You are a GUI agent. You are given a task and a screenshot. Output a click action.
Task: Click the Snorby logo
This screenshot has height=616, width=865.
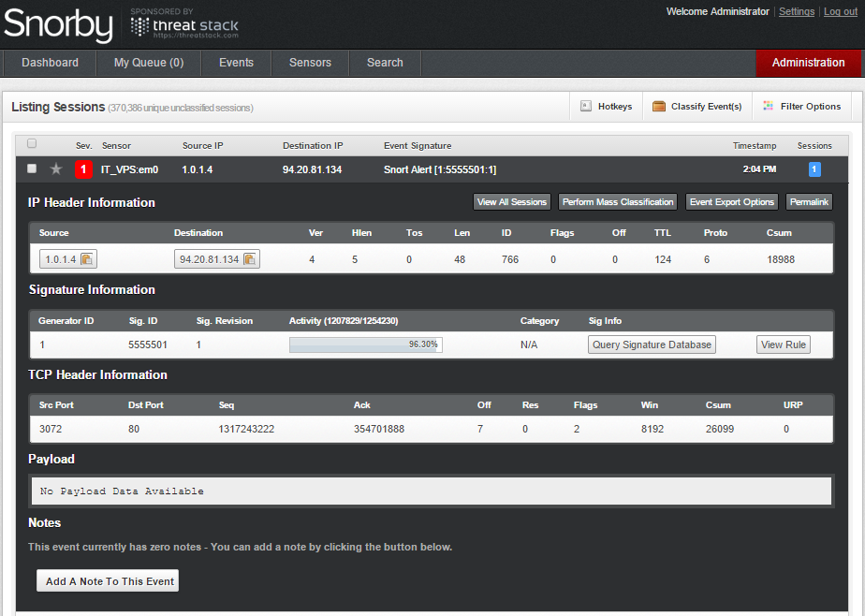(x=58, y=25)
